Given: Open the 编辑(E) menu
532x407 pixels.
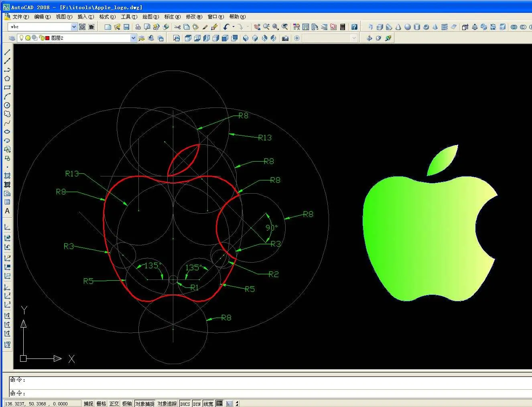Looking at the screenshot, I should [x=42, y=17].
